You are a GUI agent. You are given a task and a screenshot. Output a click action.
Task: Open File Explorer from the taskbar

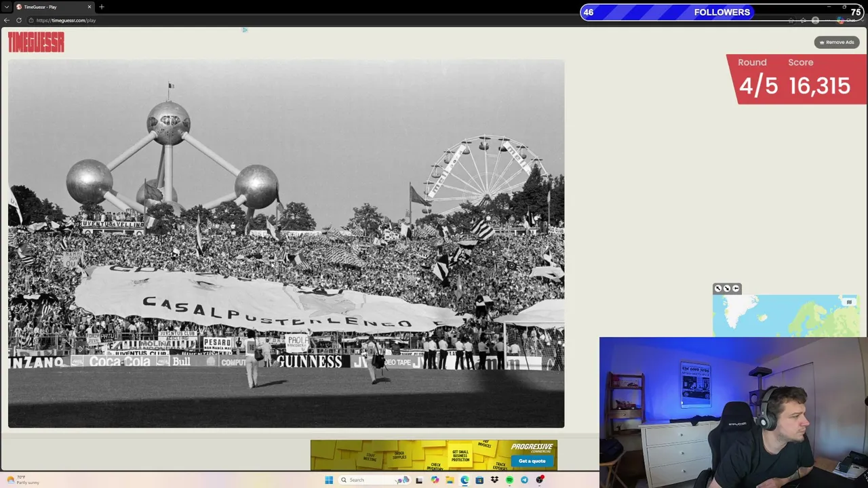pos(450,480)
